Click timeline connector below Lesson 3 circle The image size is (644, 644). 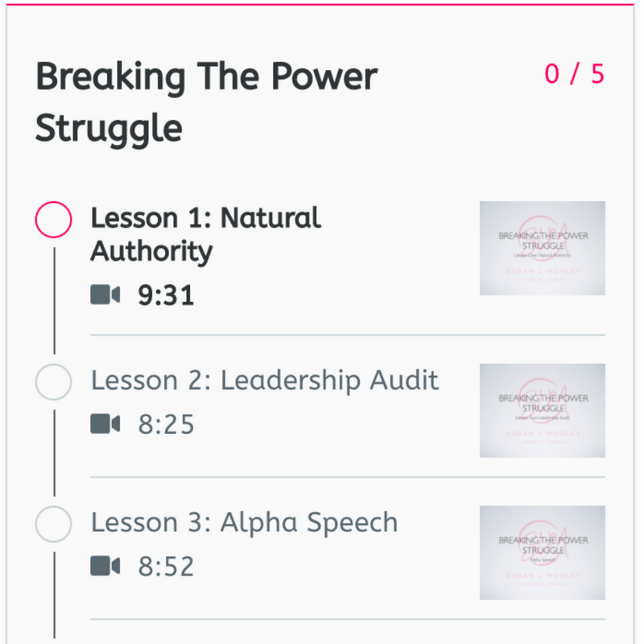pos(54,594)
